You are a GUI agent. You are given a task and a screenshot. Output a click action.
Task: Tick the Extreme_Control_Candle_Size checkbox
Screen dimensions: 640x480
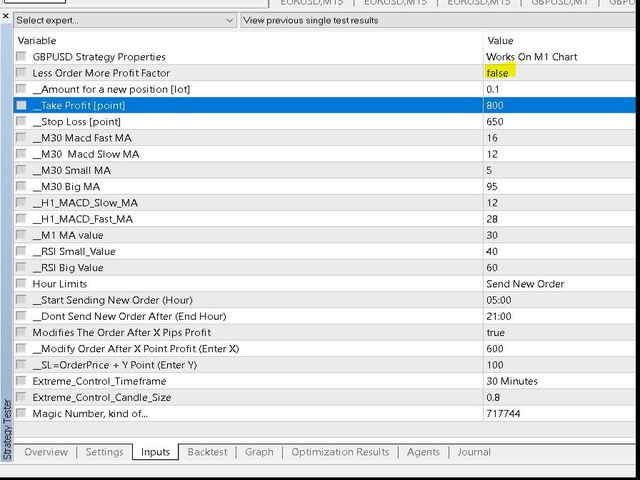(21, 397)
